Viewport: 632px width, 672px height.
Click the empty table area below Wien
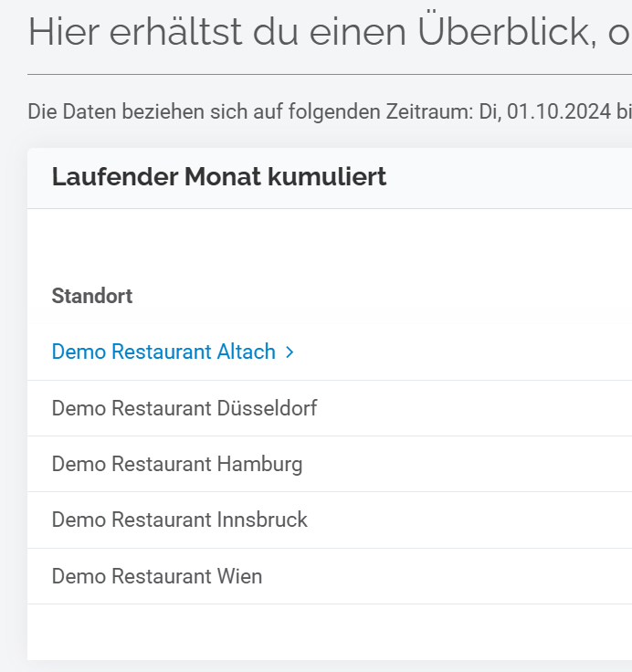(330, 632)
